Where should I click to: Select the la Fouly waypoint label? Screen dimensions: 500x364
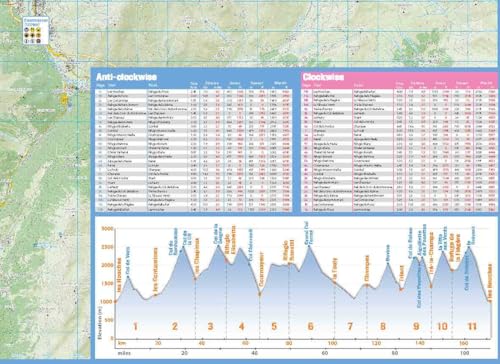tap(335, 268)
